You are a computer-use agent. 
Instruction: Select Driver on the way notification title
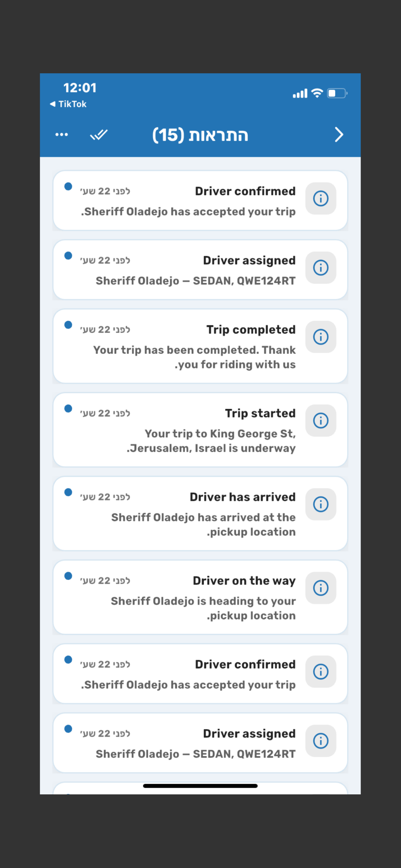[244, 581]
